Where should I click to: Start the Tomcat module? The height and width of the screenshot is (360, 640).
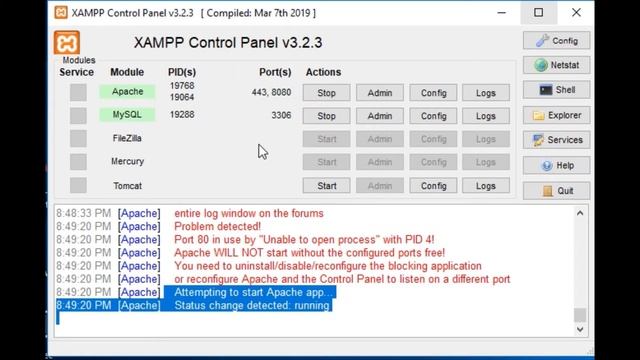[326, 186]
